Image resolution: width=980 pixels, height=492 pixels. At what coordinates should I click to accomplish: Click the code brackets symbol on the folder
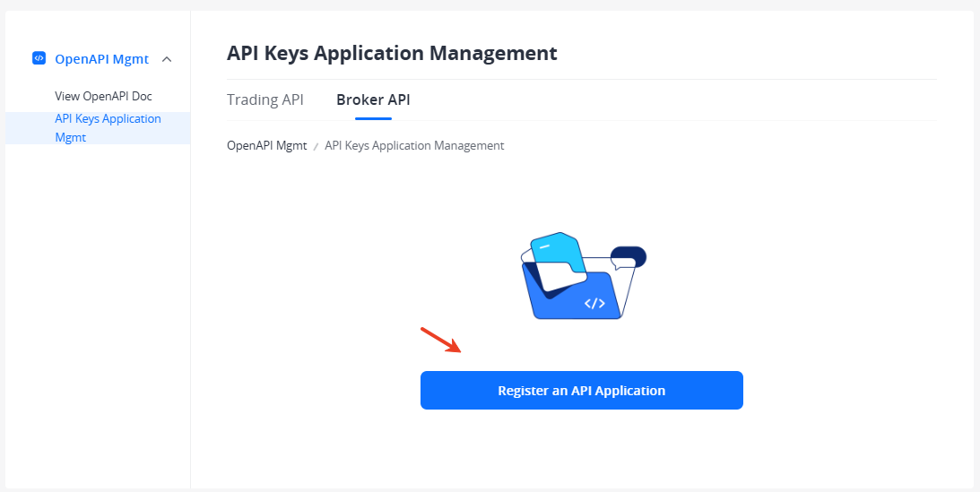[594, 303]
